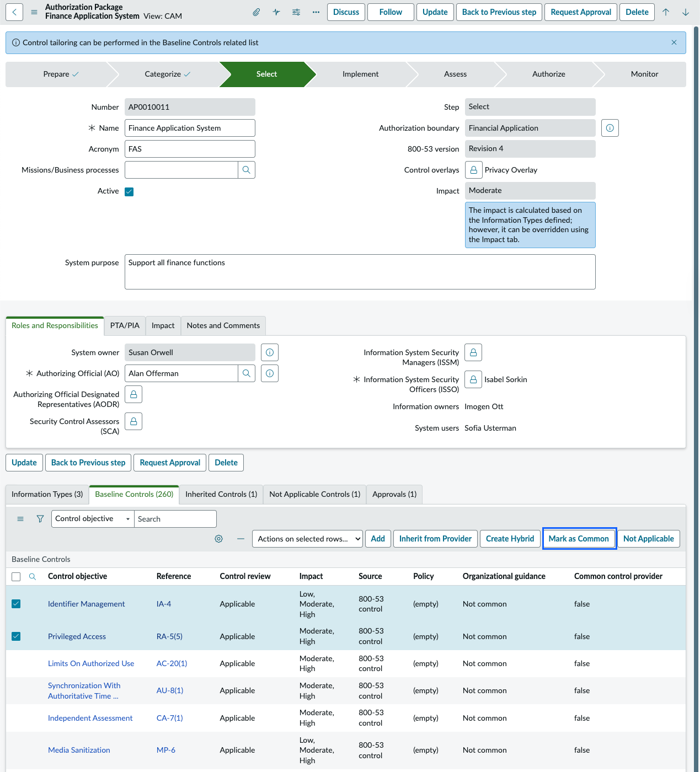700x772 pixels.
Task: Click the top Update button
Action: pos(435,12)
